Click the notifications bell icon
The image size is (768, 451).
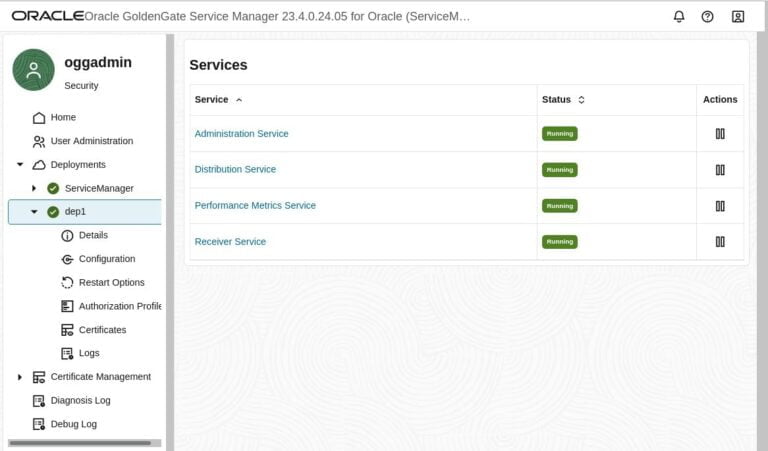[x=679, y=17]
